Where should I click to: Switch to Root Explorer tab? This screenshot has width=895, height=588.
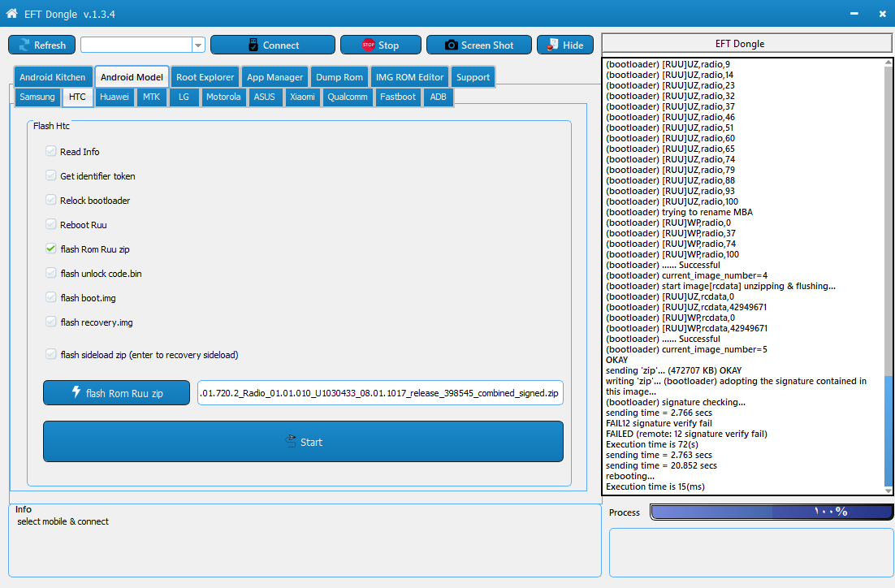pyautogui.click(x=205, y=77)
